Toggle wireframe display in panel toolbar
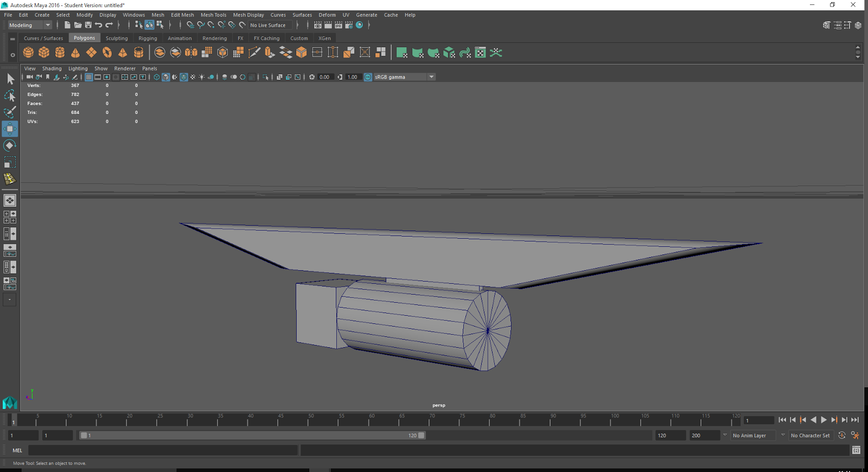Viewport: 868px width, 472px height. (x=157, y=77)
